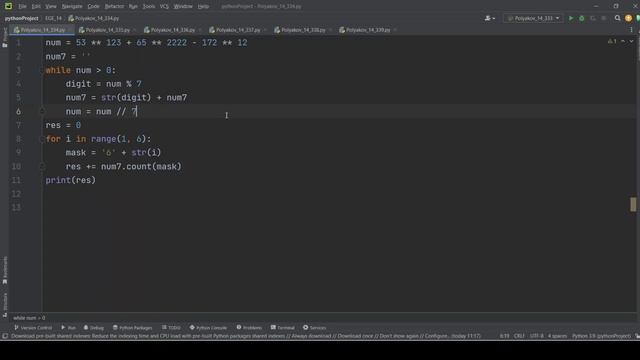The height and width of the screenshot is (360, 640).
Task: Open the Edit menu
Action: pos(36,6)
